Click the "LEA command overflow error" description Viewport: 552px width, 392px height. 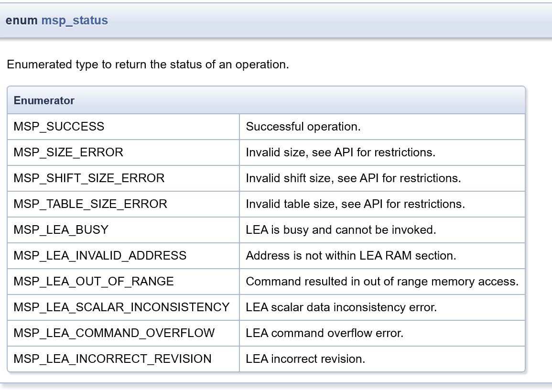pyautogui.click(x=325, y=333)
